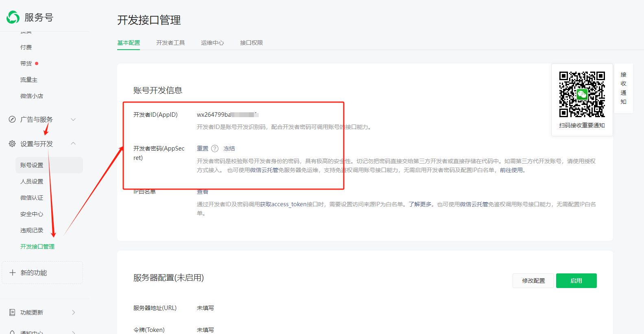
Task: Click the 未填写 value for 令牌(Token)
Action: (205, 330)
